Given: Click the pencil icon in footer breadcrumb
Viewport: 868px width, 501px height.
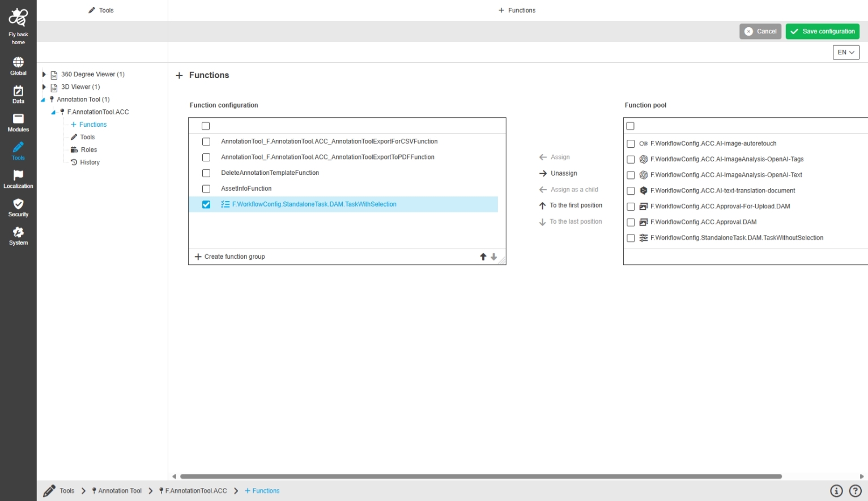Looking at the screenshot, I should click(49, 491).
